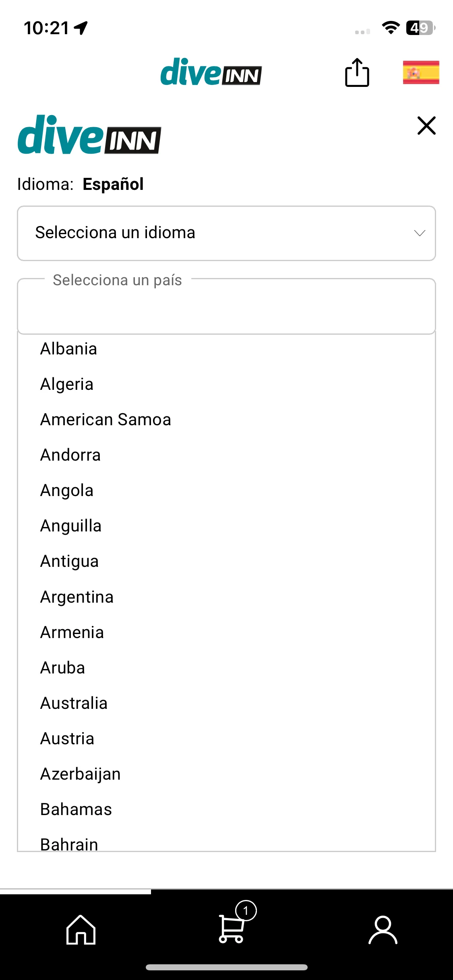Open the Spanish flag language selector

pyautogui.click(x=421, y=72)
